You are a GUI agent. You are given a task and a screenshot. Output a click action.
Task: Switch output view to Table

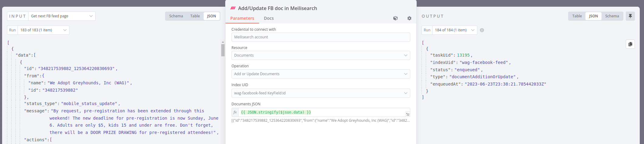pyautogui.click(x=577, y=16)
